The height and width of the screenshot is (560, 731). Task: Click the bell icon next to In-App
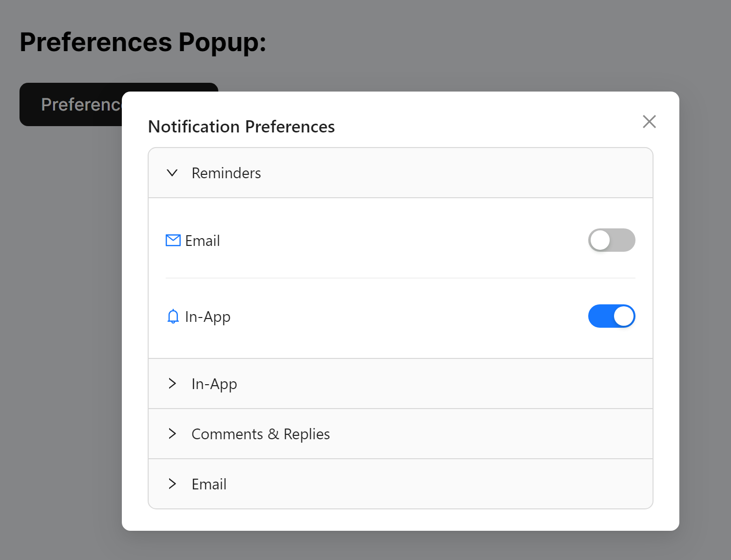172,317
